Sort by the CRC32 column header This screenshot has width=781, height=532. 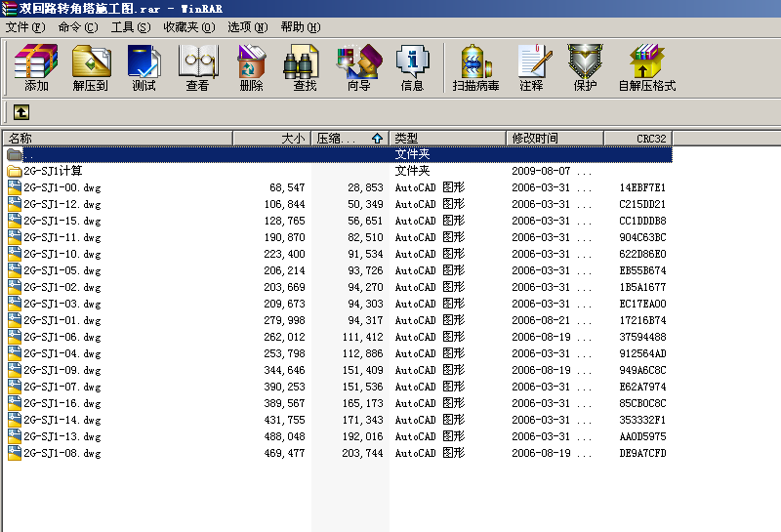638,138
